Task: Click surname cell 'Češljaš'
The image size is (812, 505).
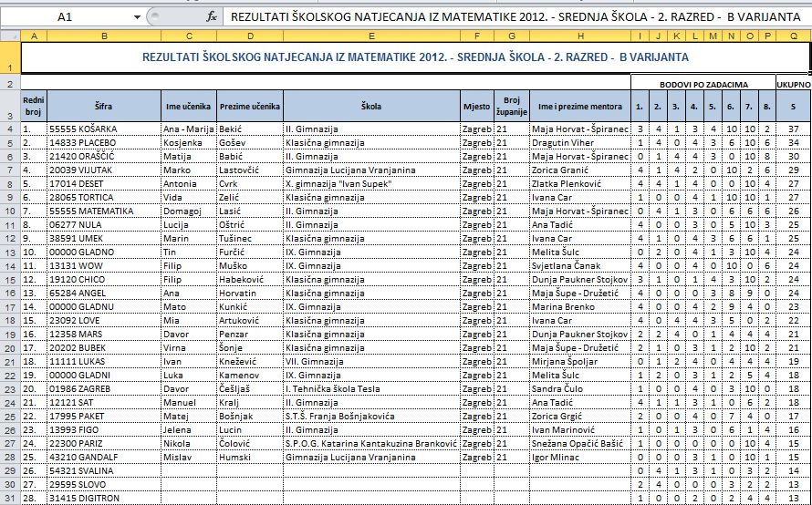Action: 250,389
